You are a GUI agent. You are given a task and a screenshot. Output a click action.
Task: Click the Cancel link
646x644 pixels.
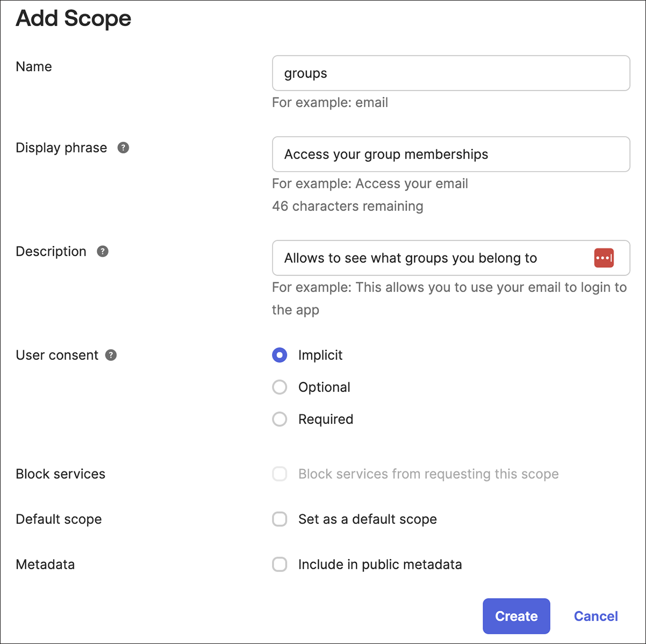click(596, 616)
